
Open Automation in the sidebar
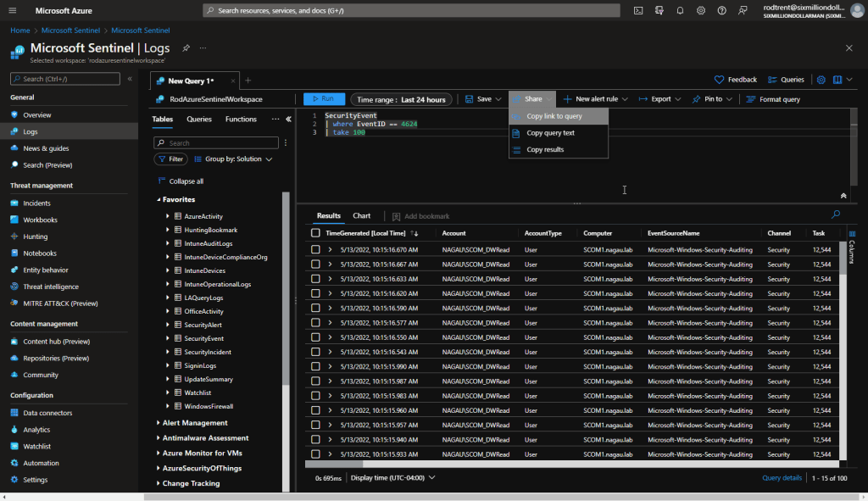click(x=41, y=463)
